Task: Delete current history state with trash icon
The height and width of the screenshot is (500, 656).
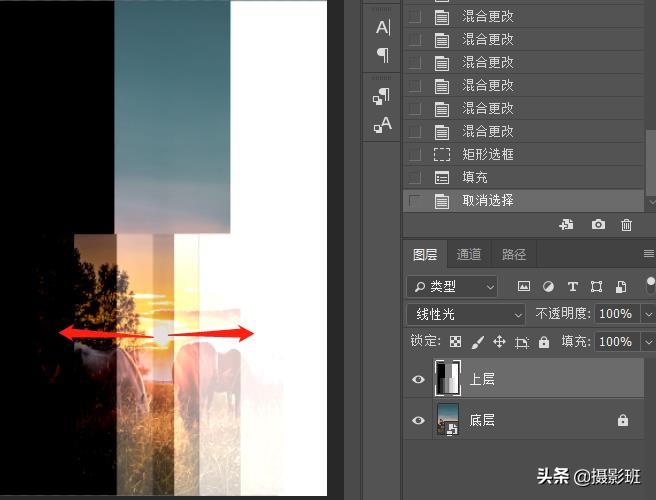Action: coord(626,225)
